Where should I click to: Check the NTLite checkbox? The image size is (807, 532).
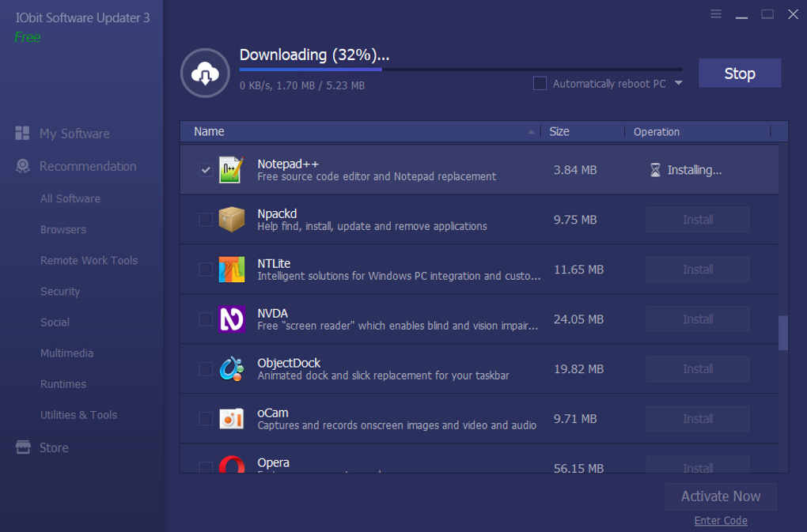206,270
